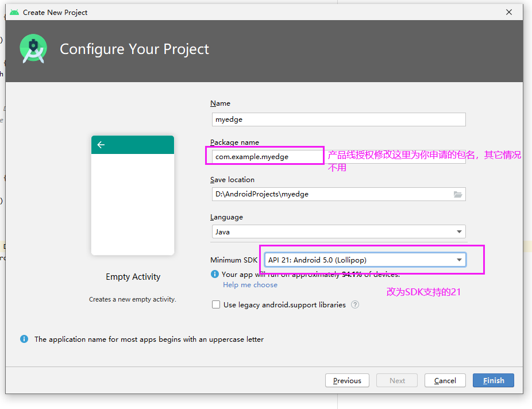Viewport: 532px width, 409px height.
Task: Open folder browser for Save location
Action: pyautogui.click(x=458, y=194)
